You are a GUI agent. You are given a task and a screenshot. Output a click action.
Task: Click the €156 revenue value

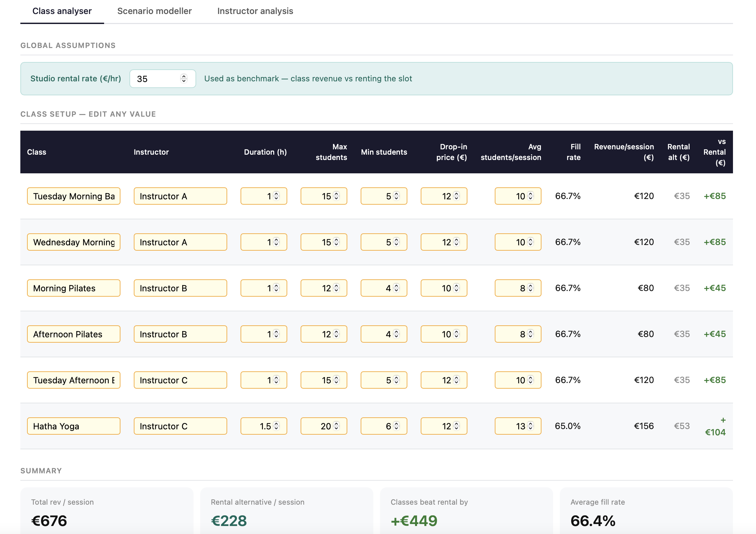644,426
